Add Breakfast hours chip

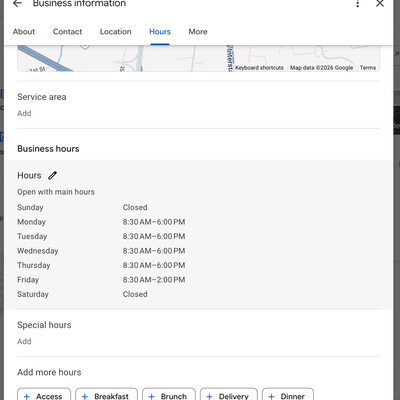click(106, 395)
